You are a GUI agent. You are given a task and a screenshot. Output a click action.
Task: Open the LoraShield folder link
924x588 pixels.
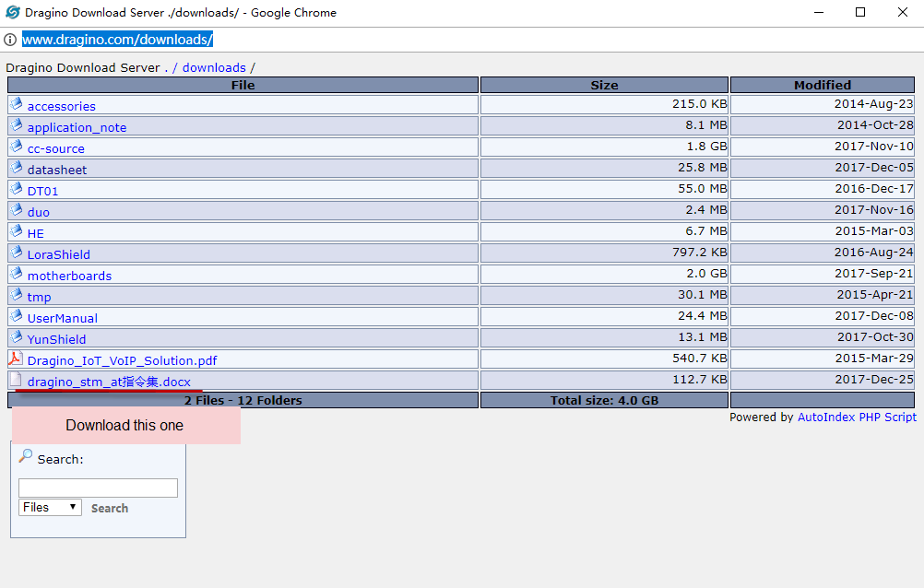coord(58,255)
